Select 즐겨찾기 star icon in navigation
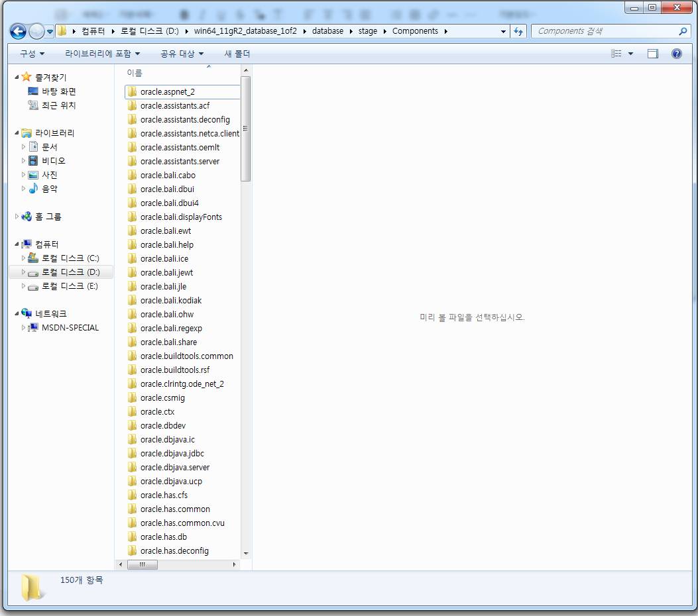The height and width of the screenshot is (616, 698). tap(27, 77)
